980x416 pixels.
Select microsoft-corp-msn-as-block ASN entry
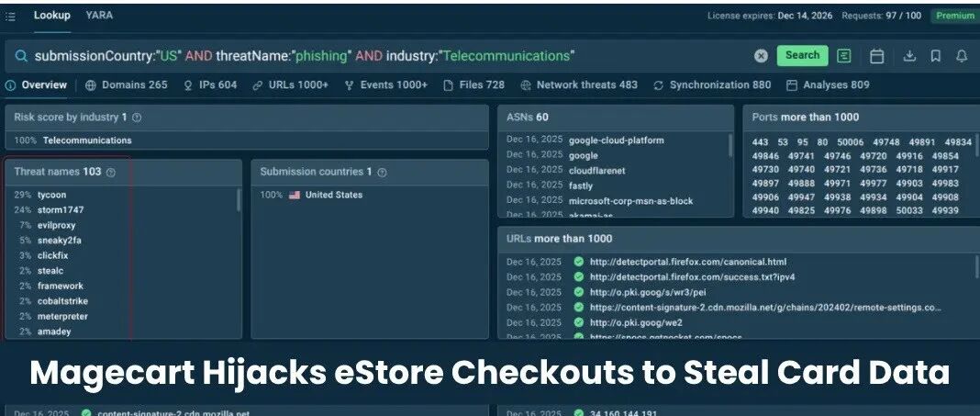pos(630,201)
